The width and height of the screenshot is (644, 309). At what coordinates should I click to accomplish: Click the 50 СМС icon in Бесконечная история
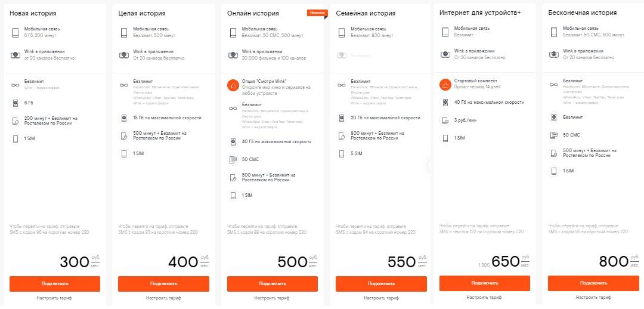tap(553, 135)
